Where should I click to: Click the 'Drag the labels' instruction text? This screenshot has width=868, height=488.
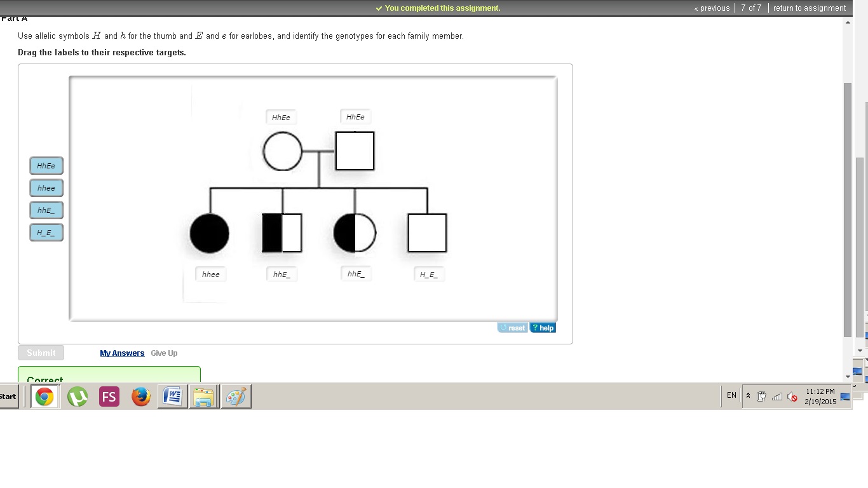click(102, 53)
